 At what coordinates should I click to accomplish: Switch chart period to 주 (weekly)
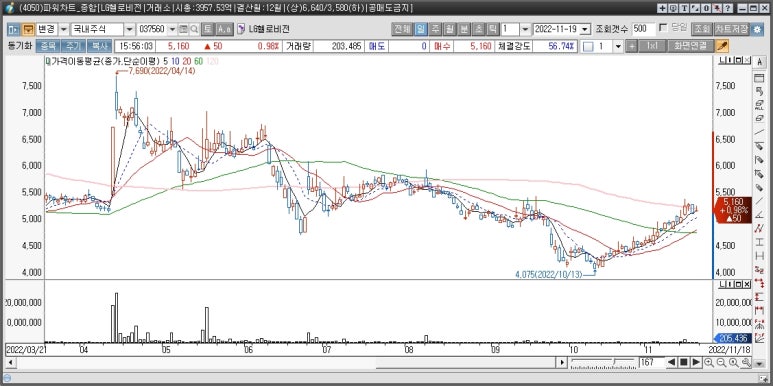(435, 29)
